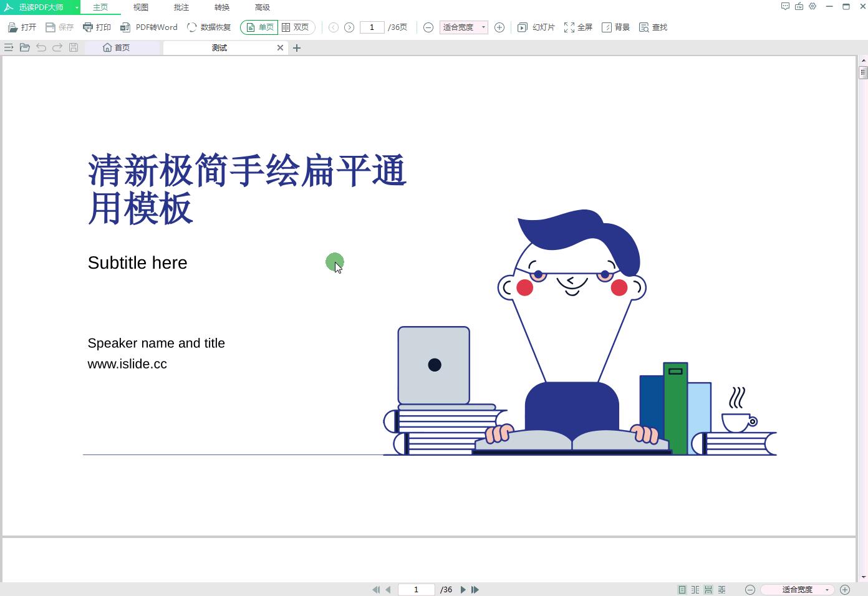Screen dimensions: 868x596
Task: Run 数据恢复 data recovery
Action: tap(209, 27)
